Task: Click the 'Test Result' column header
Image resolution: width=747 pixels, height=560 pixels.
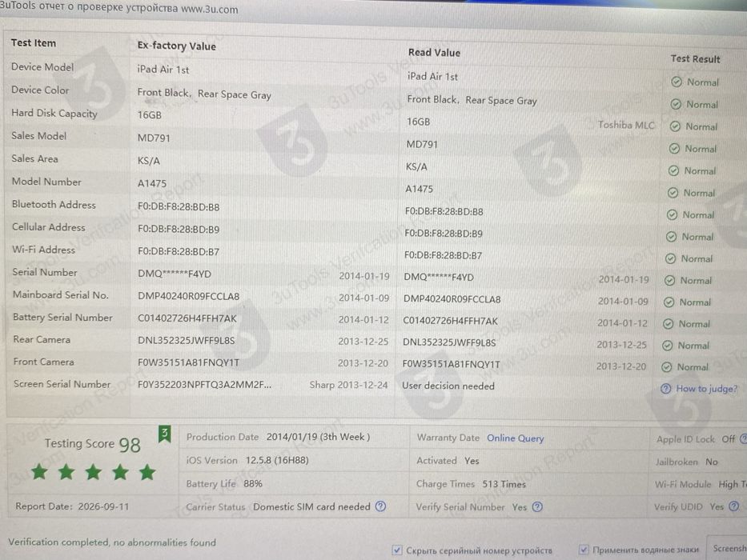Action: [695, 59]
